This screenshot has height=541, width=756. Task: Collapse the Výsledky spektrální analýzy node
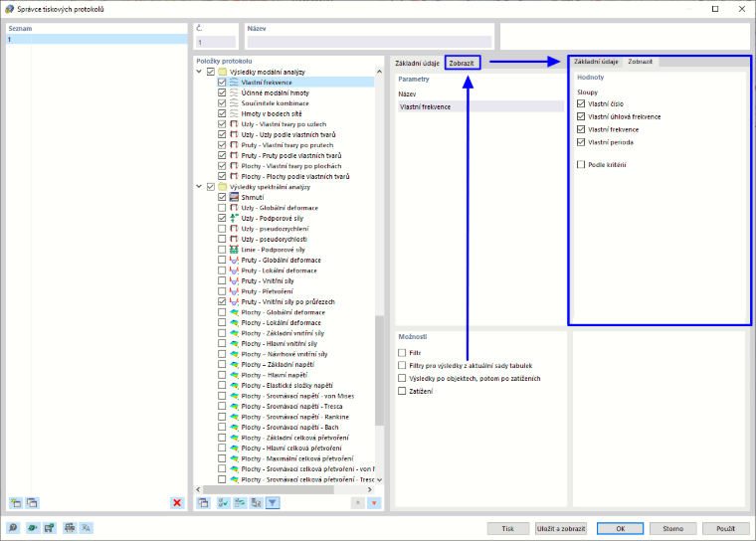[x=199, y=187]
